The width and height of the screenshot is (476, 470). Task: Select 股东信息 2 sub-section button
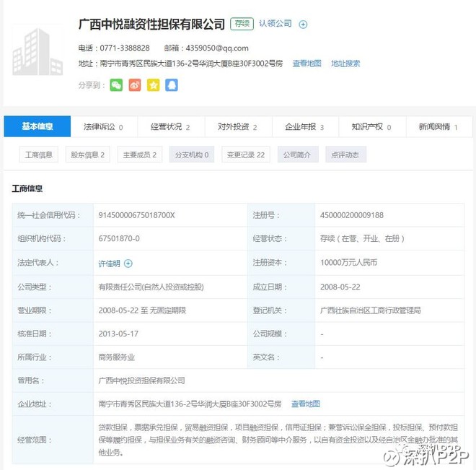[x=88, y=155]
